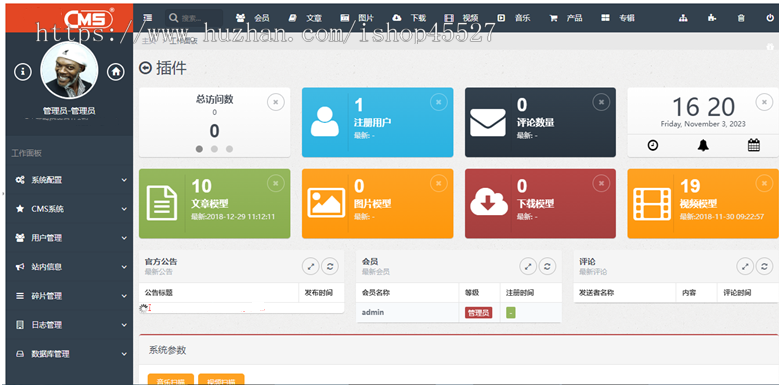The width and height of the screenshot is (781, 387).
Task: Click the info circle icon beside avatar
Action: [23, 72]
